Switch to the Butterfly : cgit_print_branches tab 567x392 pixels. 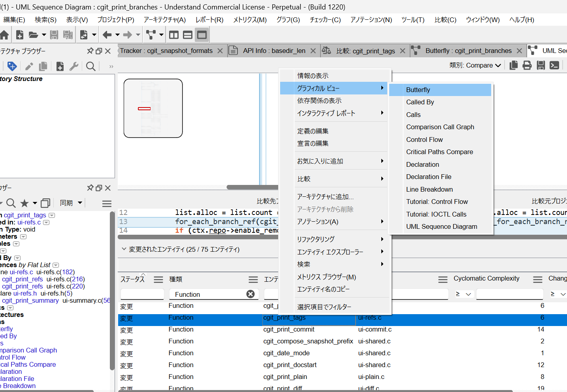point(468,51)
